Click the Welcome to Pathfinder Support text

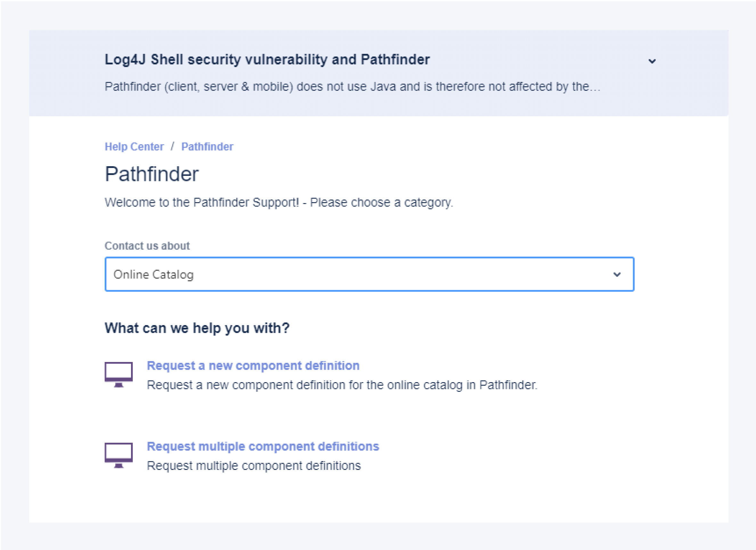point(279,202)
